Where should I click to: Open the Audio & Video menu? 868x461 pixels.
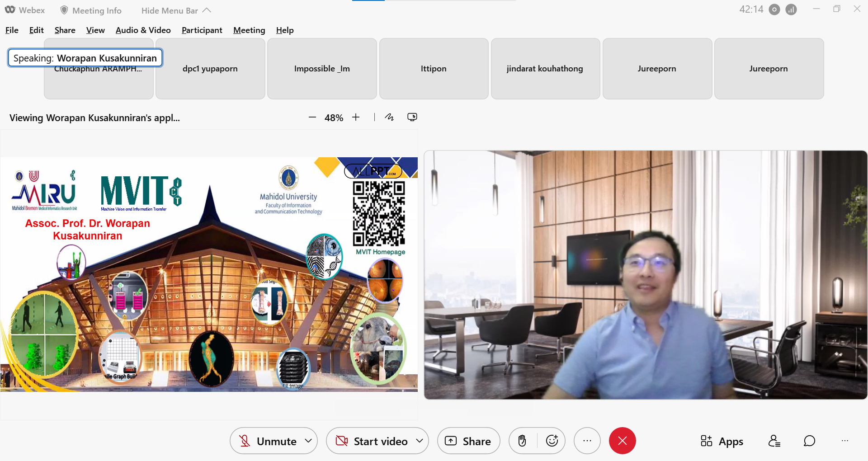point(143,30)
